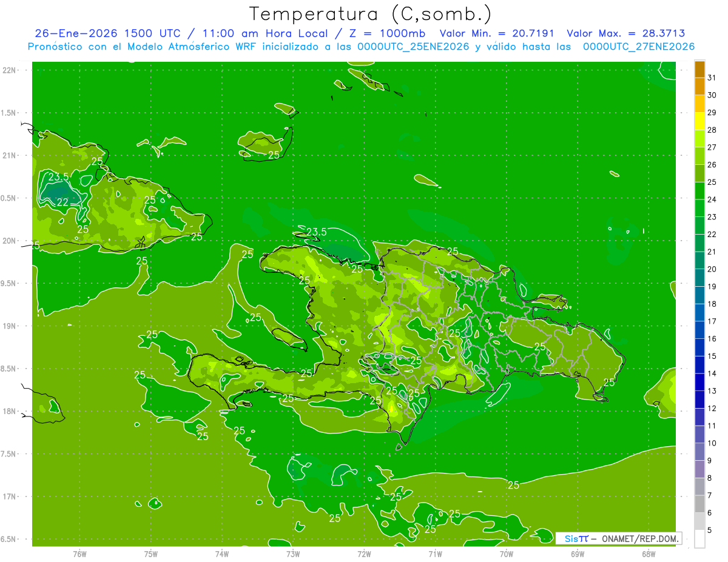728x562 pixels.
Task: Pick the purple swatch between 9 and 10
Action: tap(699, 452)
